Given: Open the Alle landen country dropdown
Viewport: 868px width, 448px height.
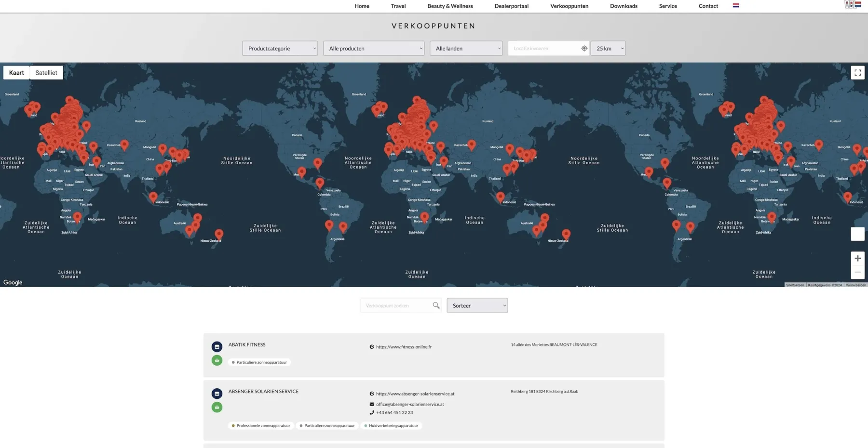Looking at the screenshot, I should [466, 48].
